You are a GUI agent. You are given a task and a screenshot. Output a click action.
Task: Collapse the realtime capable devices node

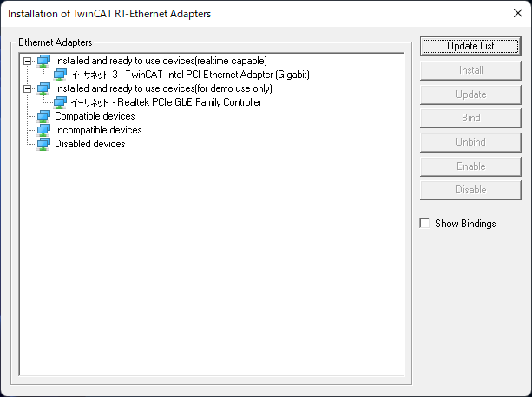tap(29, 61)
